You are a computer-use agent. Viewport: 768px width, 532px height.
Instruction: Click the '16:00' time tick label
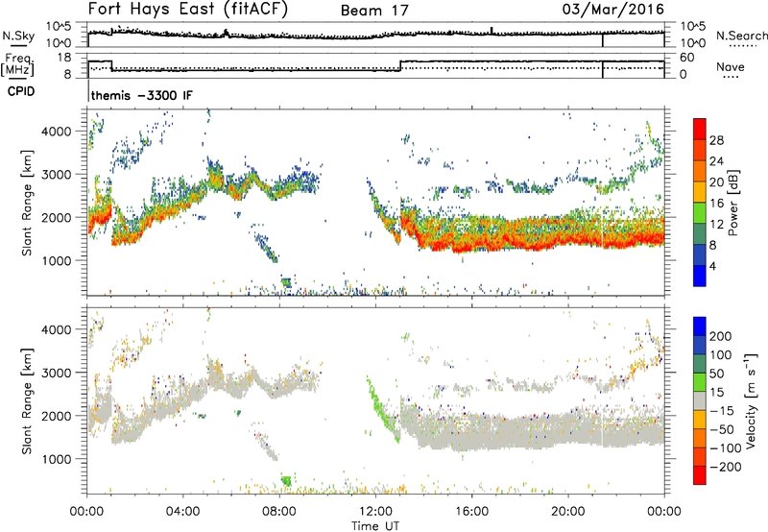tap(471, 512)
